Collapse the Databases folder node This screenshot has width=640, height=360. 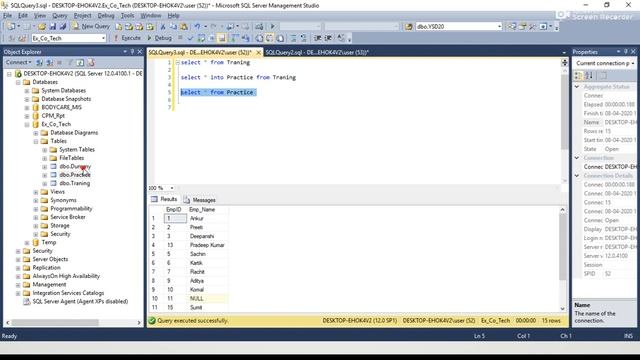click(18, 82)
